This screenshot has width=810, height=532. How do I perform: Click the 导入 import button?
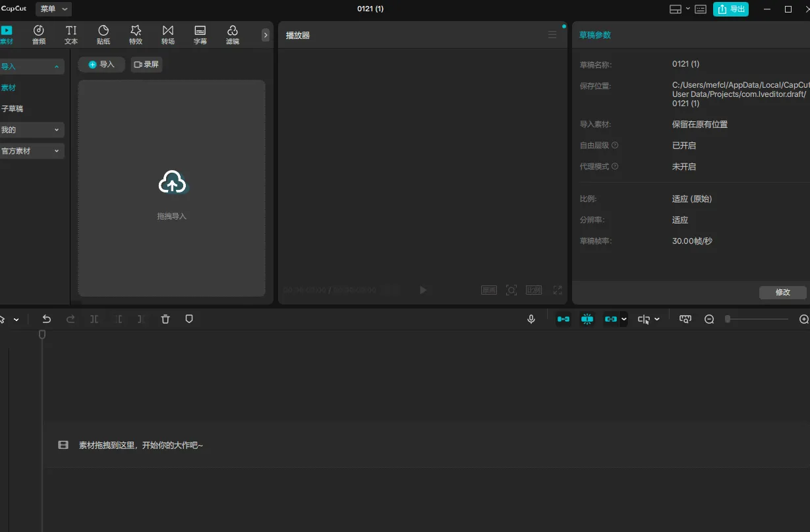[101, 65]
